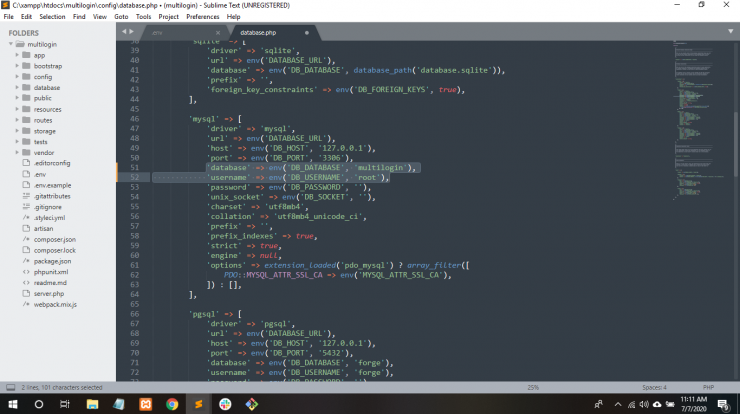Open .gitattributes in the sidebar

(x=52, y=196)
